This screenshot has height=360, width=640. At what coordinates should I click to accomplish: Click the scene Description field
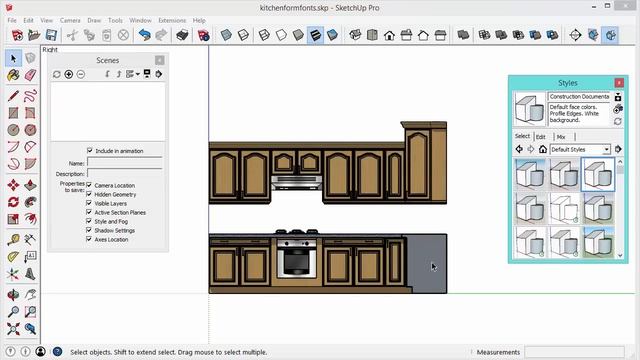pos(124,173)
